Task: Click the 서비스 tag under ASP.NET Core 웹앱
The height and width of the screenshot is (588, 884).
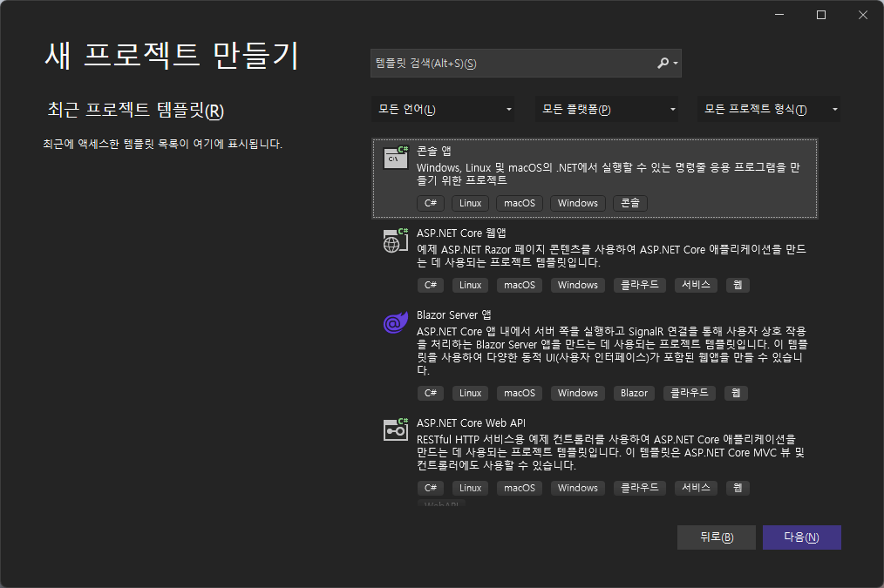Action: 697,285
